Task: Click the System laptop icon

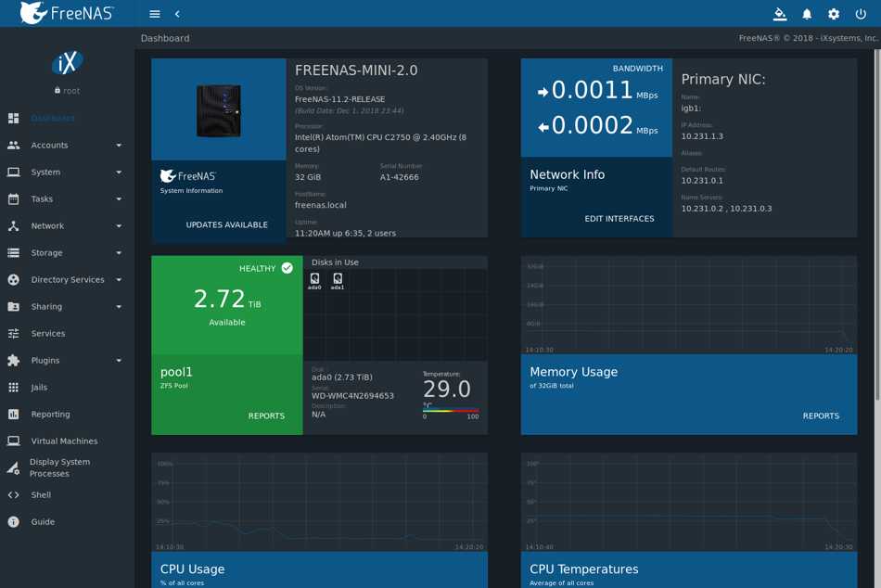Action: click(x=14, y=172)
